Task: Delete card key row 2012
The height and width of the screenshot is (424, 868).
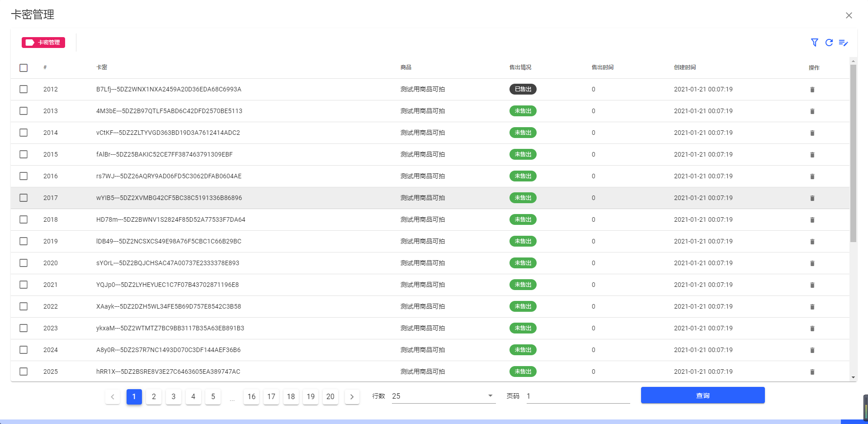Action: point(812,90)
